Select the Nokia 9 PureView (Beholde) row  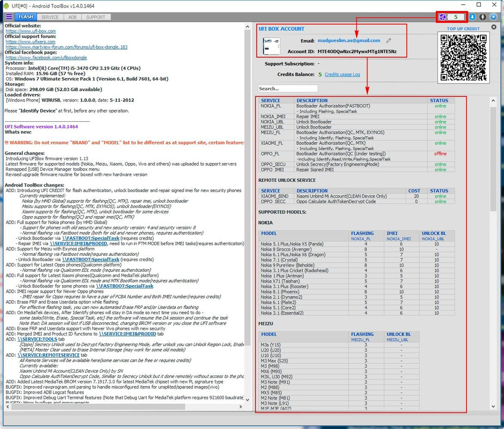coord(356,265)
